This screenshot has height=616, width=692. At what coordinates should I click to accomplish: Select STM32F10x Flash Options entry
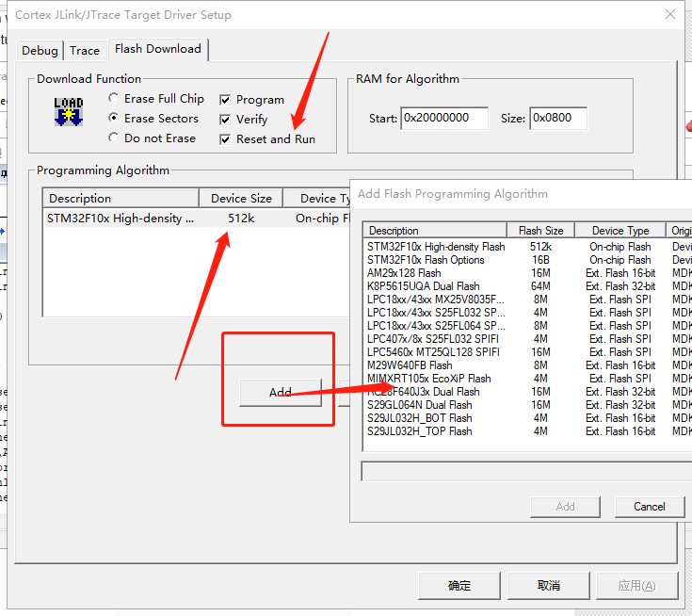click(x=527, y=260)
